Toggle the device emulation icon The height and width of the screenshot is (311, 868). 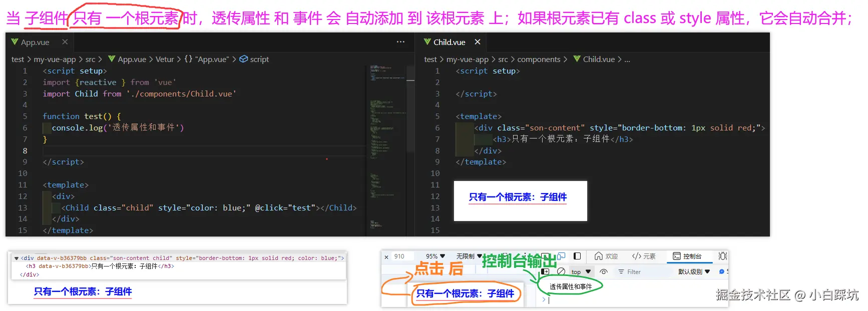coord(561,256)
